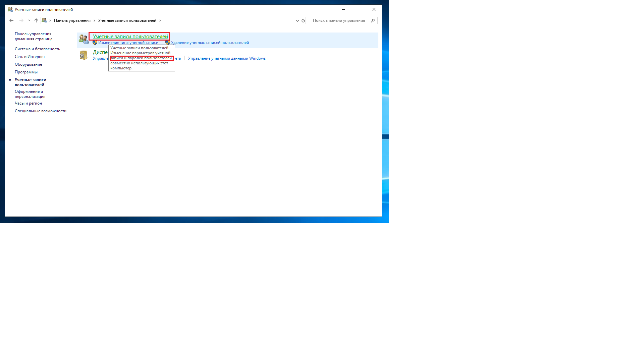Expand the chevron after Учетные записи пользователей breadcrumb
Image resolution: width=644 pixels, height=362 pixels.
[x=160, y=20]
